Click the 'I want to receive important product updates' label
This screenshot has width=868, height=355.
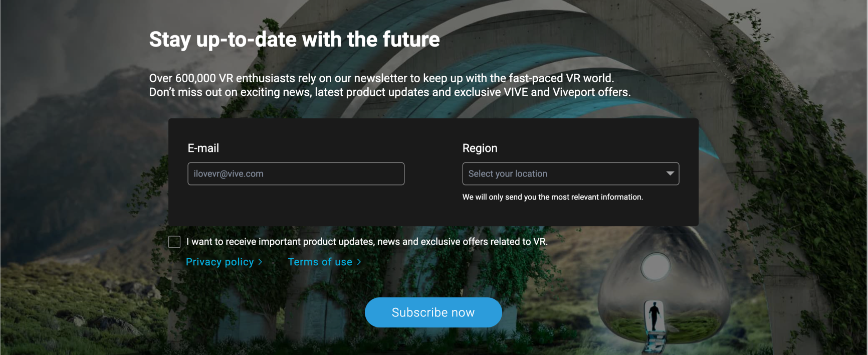pos(367,242)
